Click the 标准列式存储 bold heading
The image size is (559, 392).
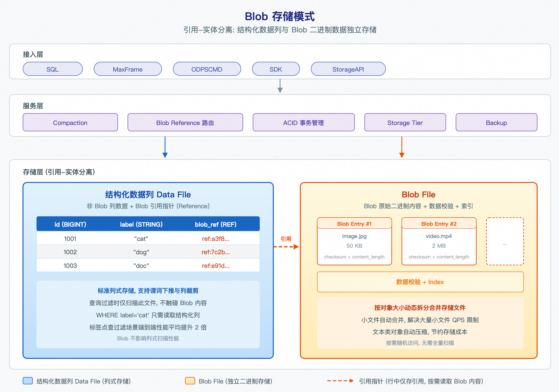148,290
